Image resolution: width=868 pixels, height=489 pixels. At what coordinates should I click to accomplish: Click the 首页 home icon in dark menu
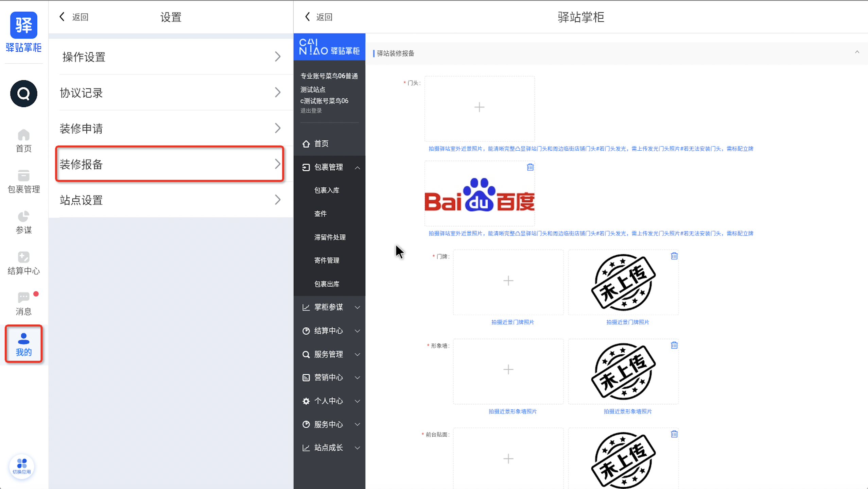pyautogui.click(x=306, y=144)
